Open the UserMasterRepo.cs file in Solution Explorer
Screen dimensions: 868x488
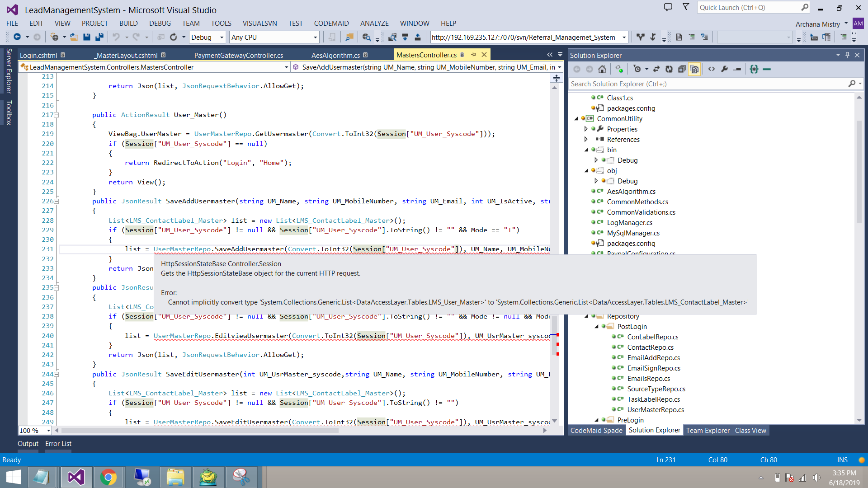click(656, 410)
